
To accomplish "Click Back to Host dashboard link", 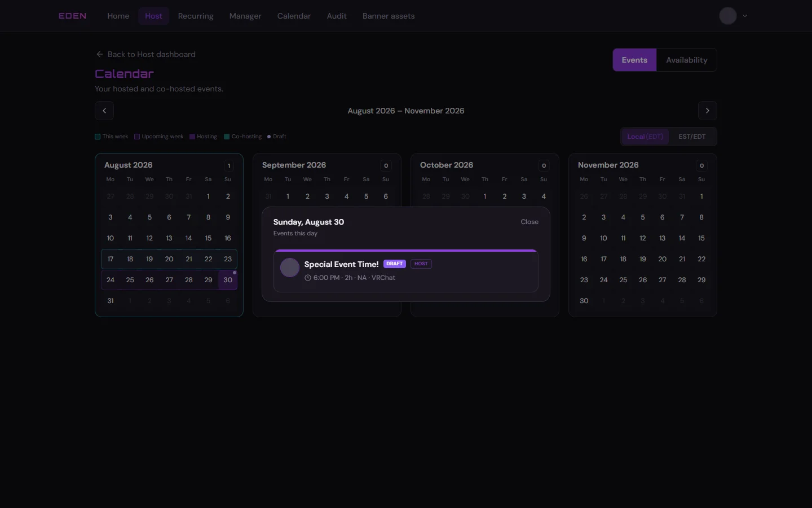I will (x=145, y=54).
